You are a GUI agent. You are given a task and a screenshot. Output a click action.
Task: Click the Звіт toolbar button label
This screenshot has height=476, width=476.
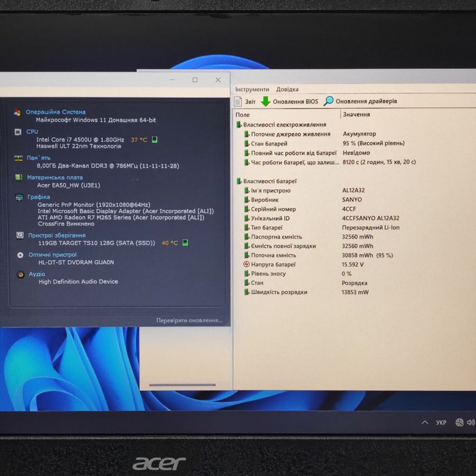(x=250, y=102)
